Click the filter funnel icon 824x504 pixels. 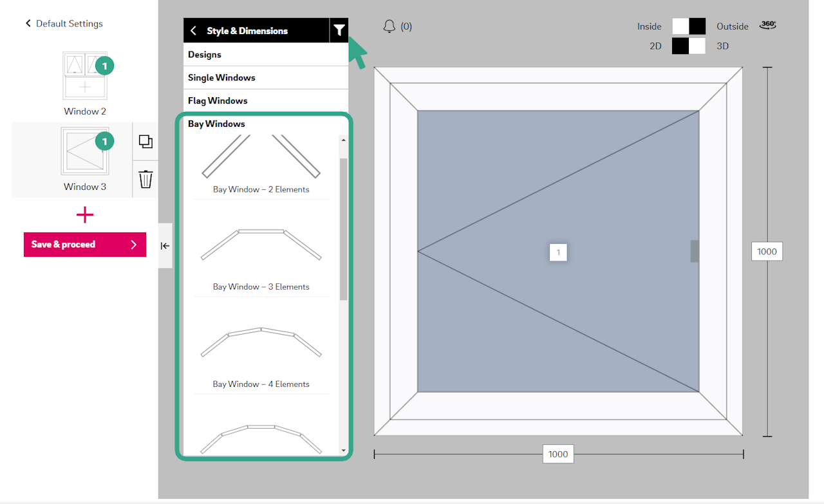(339, 30)
